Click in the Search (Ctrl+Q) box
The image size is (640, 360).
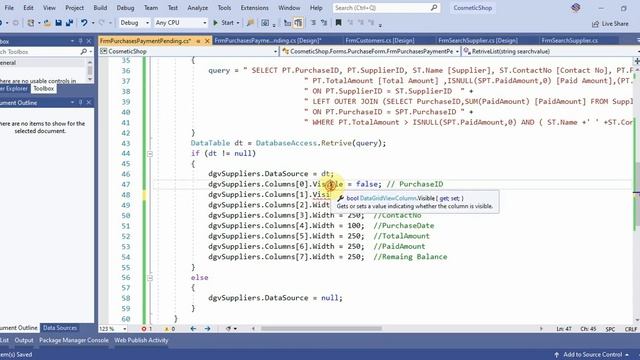[x=386, y=8]
